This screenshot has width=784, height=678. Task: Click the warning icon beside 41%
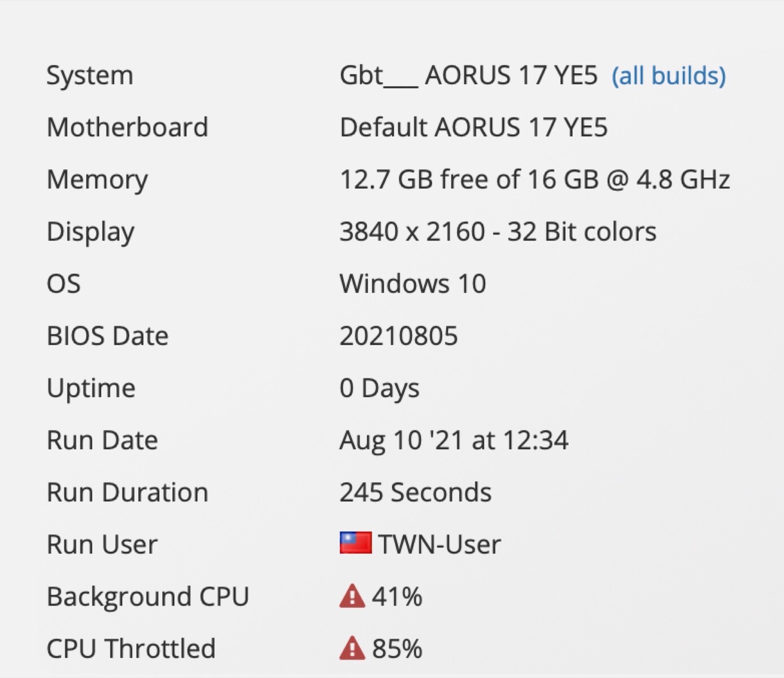click(352, 596)
